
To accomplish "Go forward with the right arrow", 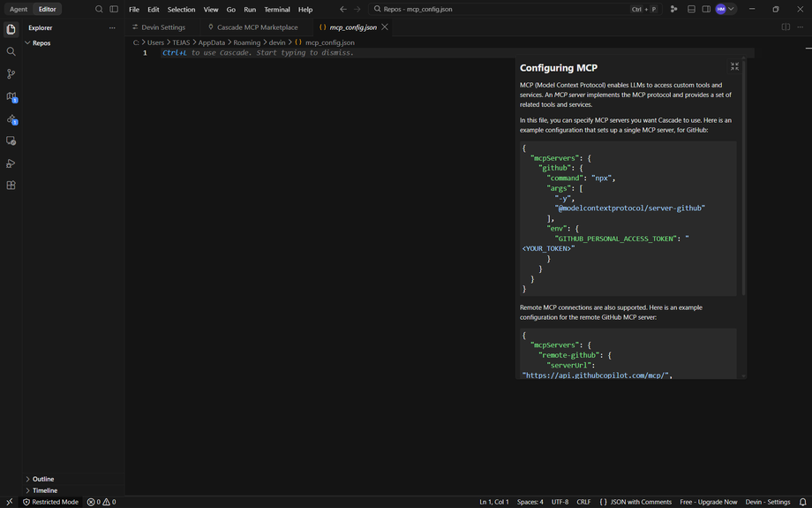I will coord(357,10).
